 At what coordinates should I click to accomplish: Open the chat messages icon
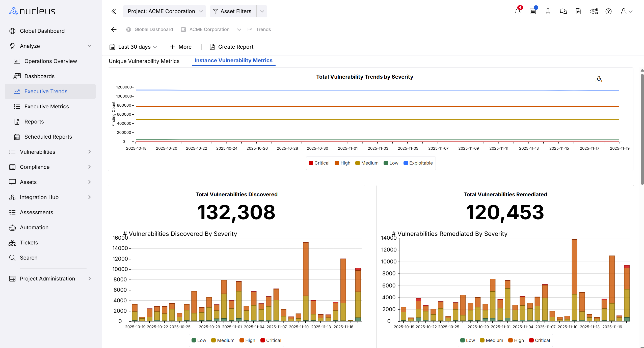tap(563, 11)
